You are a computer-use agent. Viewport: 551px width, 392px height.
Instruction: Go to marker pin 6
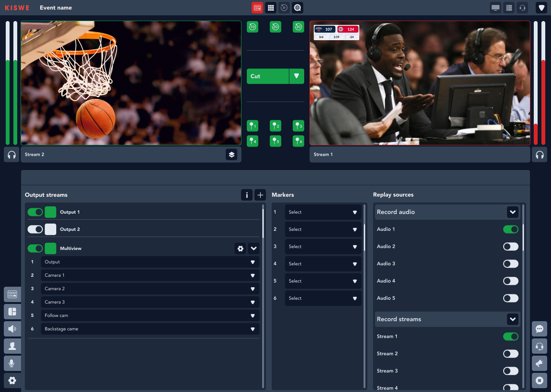click(298, 141)
